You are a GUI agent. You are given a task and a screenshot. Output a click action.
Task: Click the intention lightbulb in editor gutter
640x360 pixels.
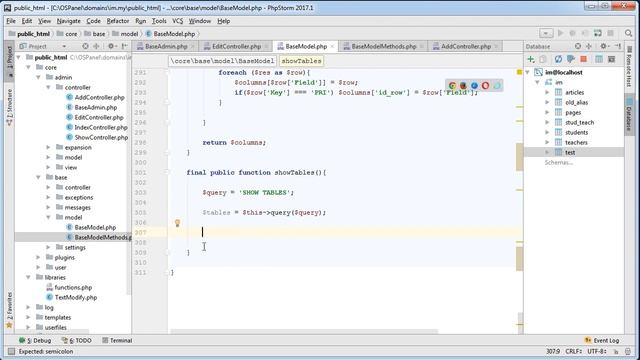[177, 223]
